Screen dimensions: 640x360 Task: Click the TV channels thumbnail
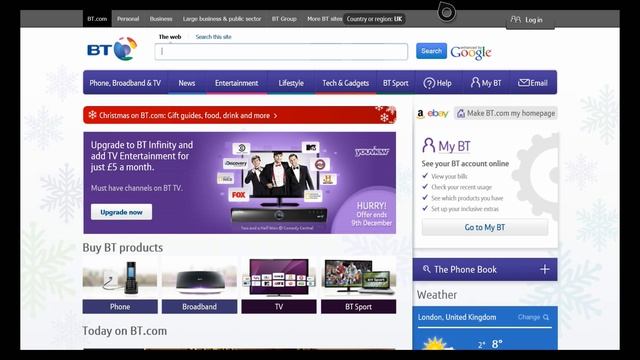[279, 278]
